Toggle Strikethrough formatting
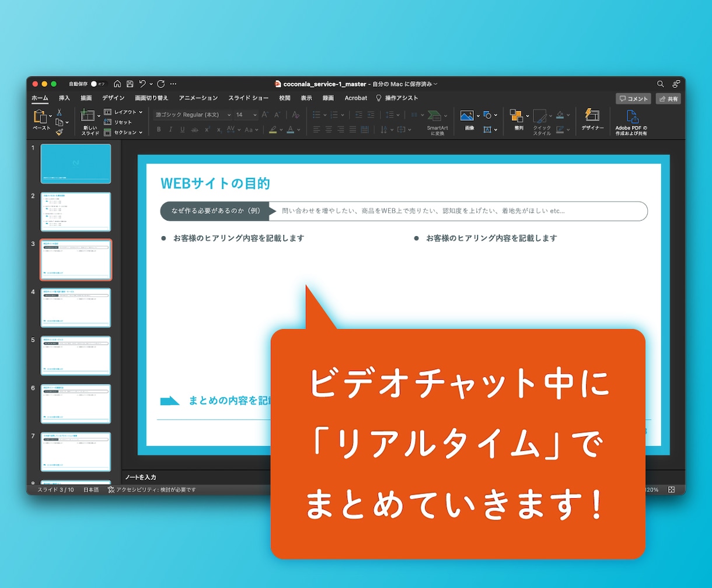The height and width of the screenshot is (588, 712). (x=195, y=129)
